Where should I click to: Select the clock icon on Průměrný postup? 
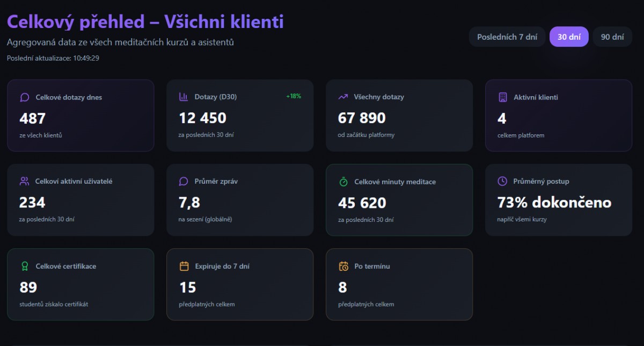[x=502, y=182]
